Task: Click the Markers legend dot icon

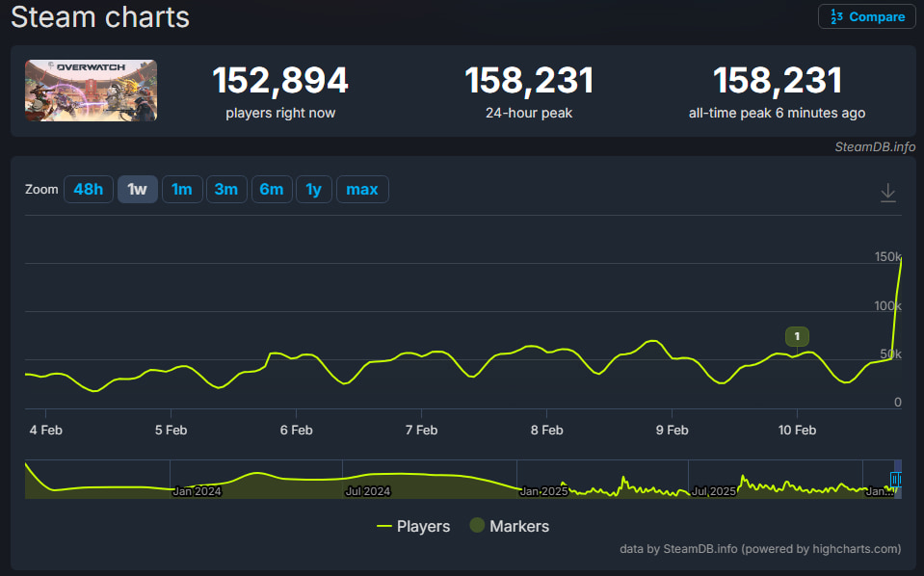Action: click(477, 526)
